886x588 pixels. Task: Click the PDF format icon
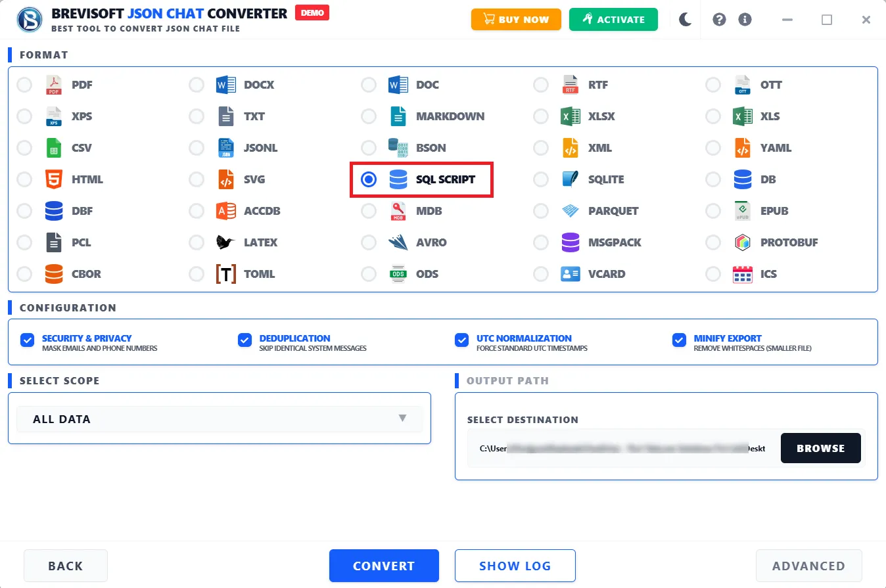click(x=54, y=85)
